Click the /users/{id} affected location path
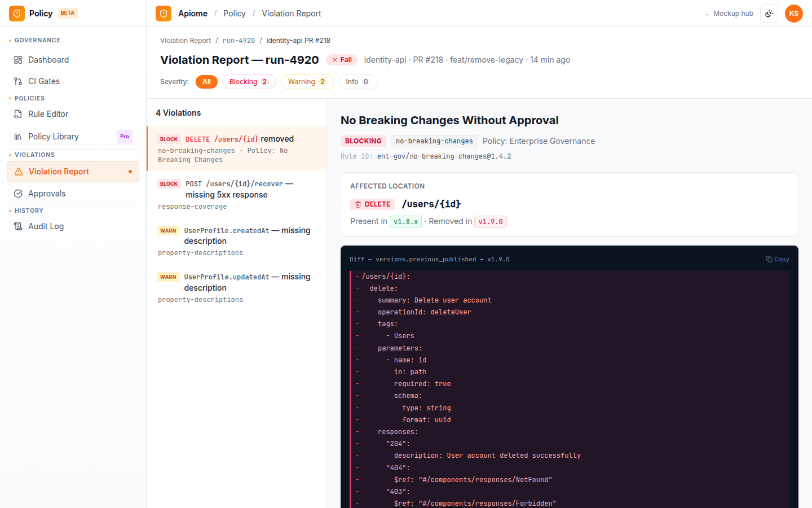 [431, 204]
